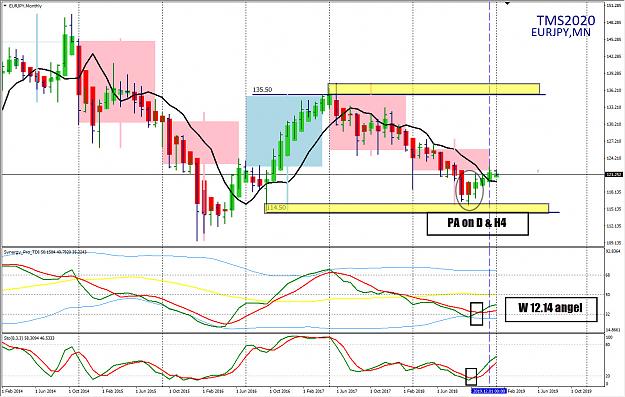Click the '1 Jun 2019' time axis label
The height and width of the screenshot is (397, 625).
(x=548, y=391)
